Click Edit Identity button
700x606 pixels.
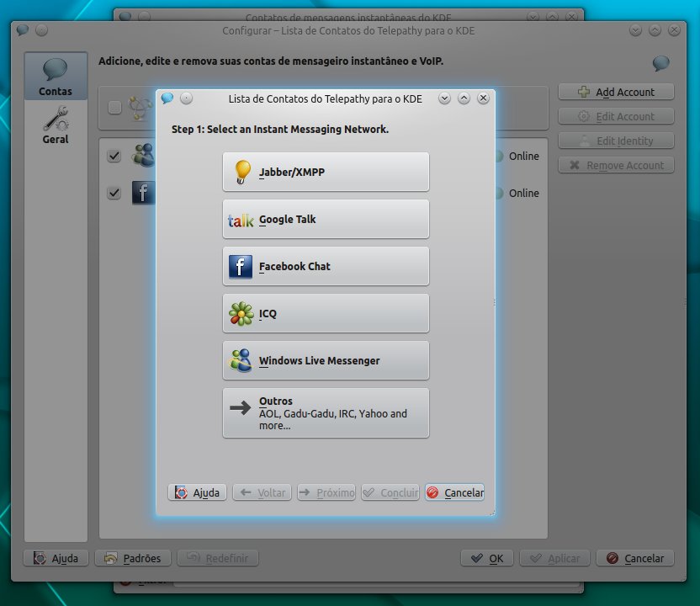coord(616,141)
